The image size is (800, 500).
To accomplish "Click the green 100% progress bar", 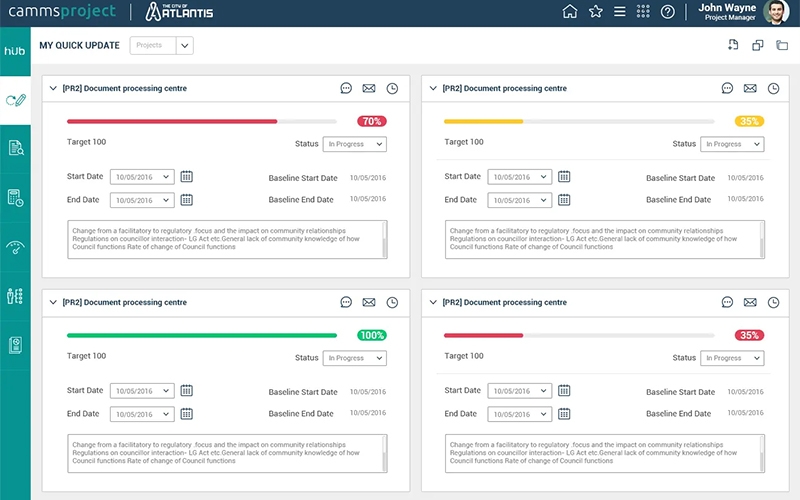I will 202,335.
